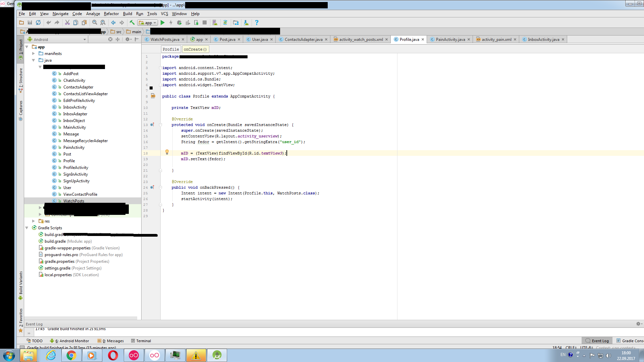Click the Collapse All icon in project panel

117,39
